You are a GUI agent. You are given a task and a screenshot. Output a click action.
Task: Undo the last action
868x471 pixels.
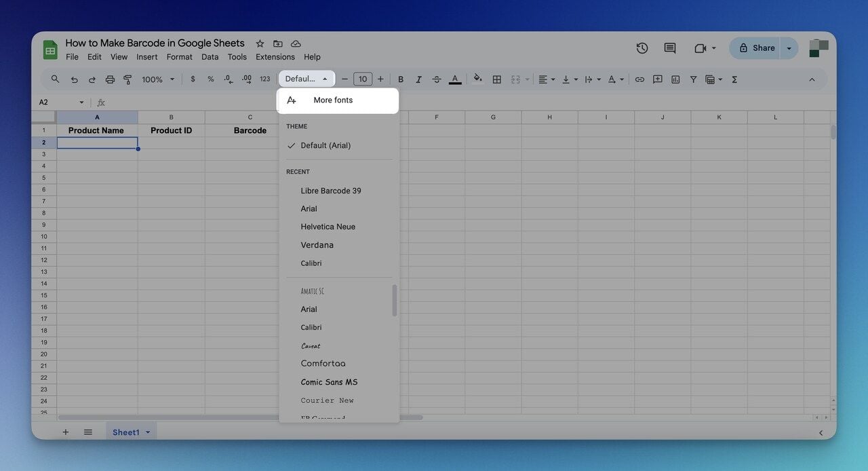(75, 79)
